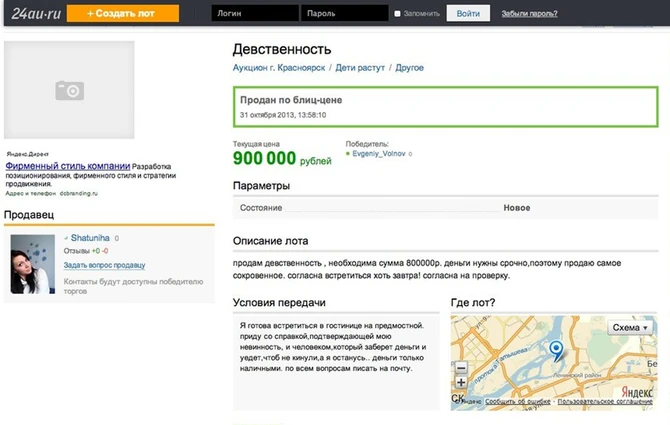Click the 24au.ru site logo
The image size is (670, 425).
point(33,13)
